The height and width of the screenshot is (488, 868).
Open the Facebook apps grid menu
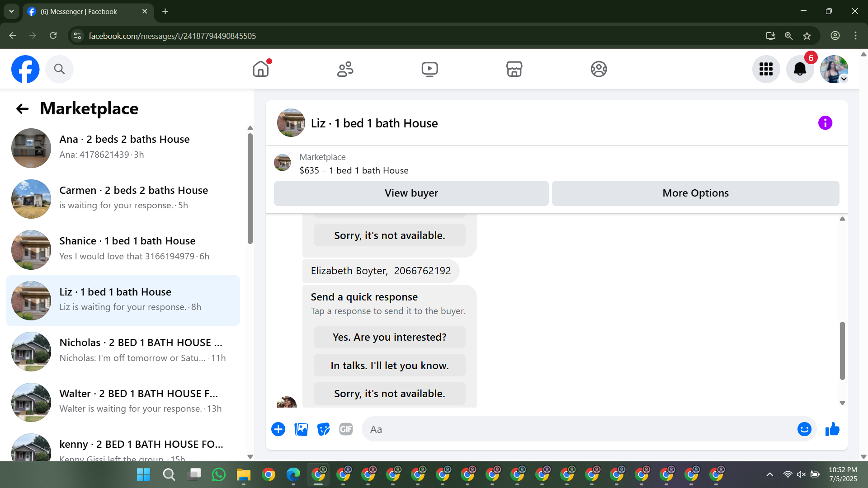click(x=766, y=69)
